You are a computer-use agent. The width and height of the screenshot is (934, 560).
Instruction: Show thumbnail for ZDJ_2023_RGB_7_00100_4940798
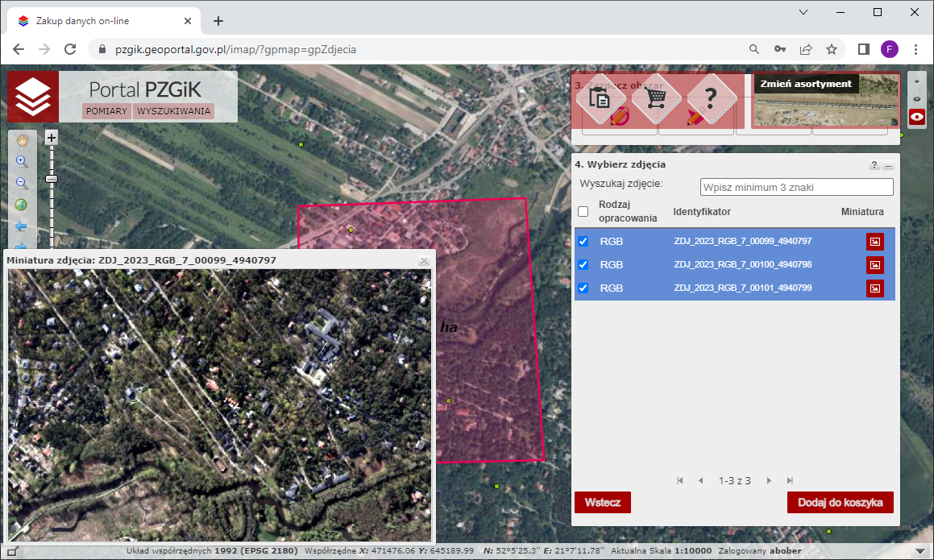click(x=874, y=265)
